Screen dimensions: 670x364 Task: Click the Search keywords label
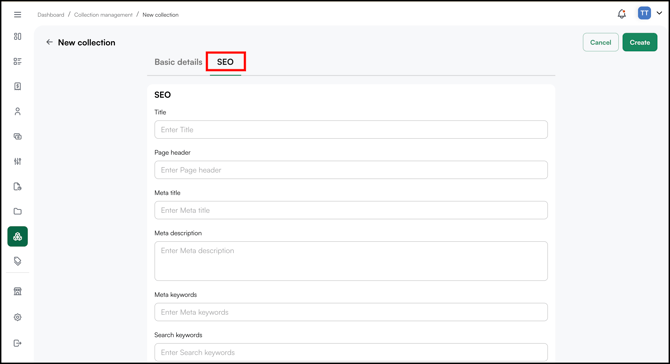tap(178, 335)
